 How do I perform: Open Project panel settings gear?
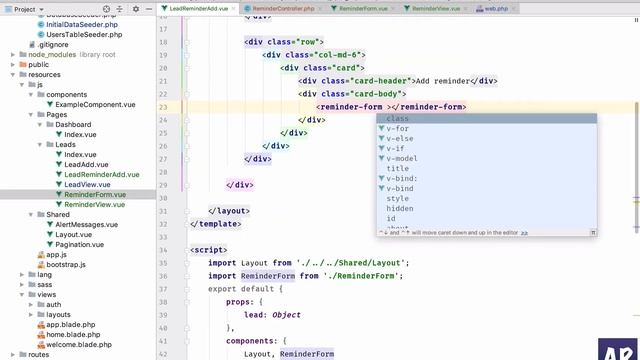pyautogui.click(x=136, y=9)
